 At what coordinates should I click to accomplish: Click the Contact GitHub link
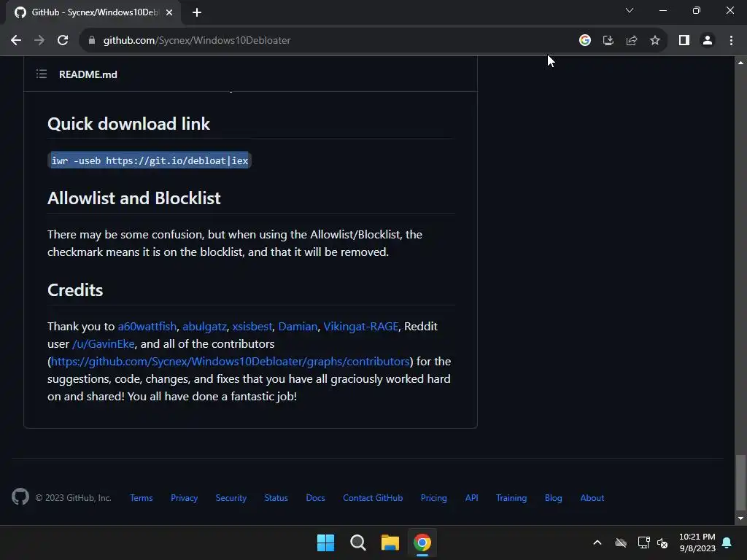[373, 497]
